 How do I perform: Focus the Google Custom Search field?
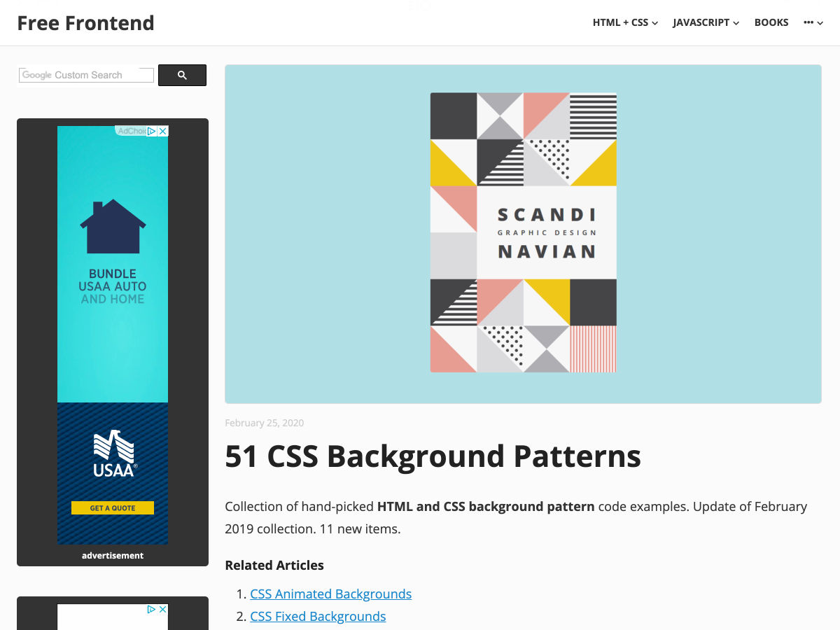point(86,75)
